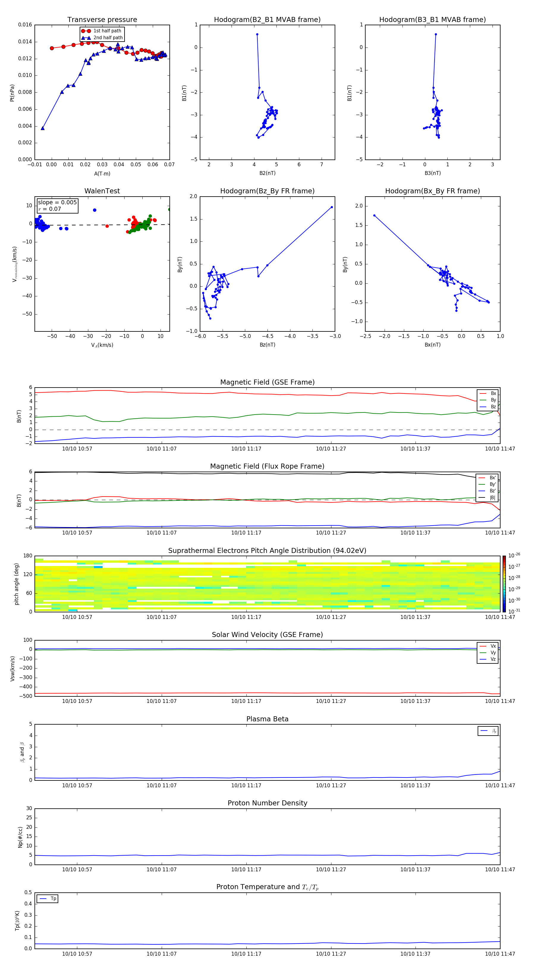Select the "Proton Number Density" title
This screenshot has height=980, width=535.
pos(267,803)
